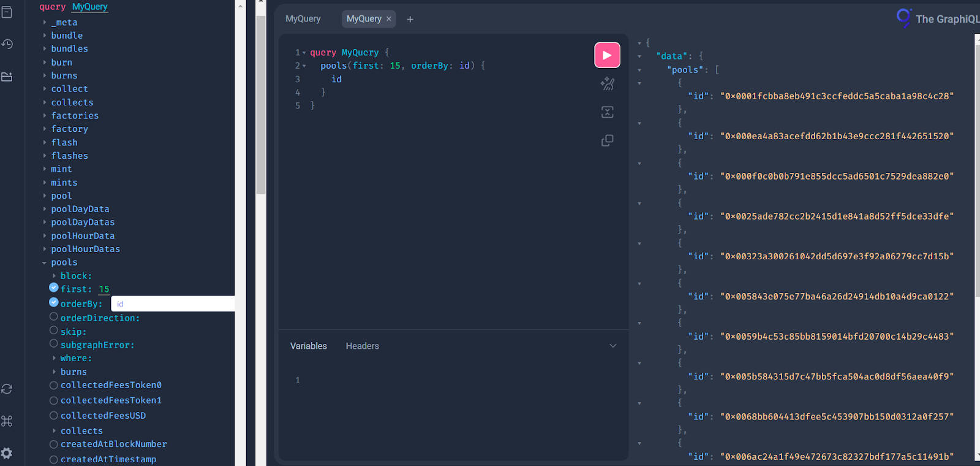The image size is (980, 466).
Task: Collapse the pools tree node
Action: (x=44, y=263)
